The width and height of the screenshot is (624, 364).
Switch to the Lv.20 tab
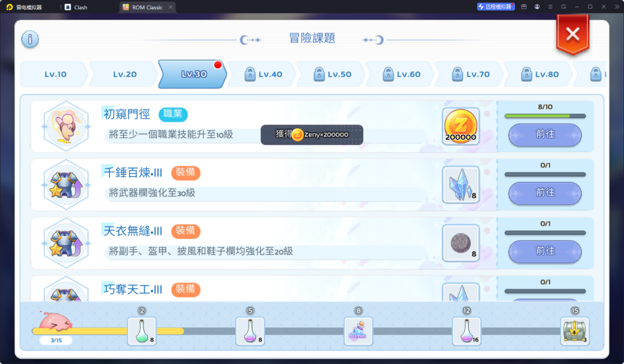tap(124, 74)
